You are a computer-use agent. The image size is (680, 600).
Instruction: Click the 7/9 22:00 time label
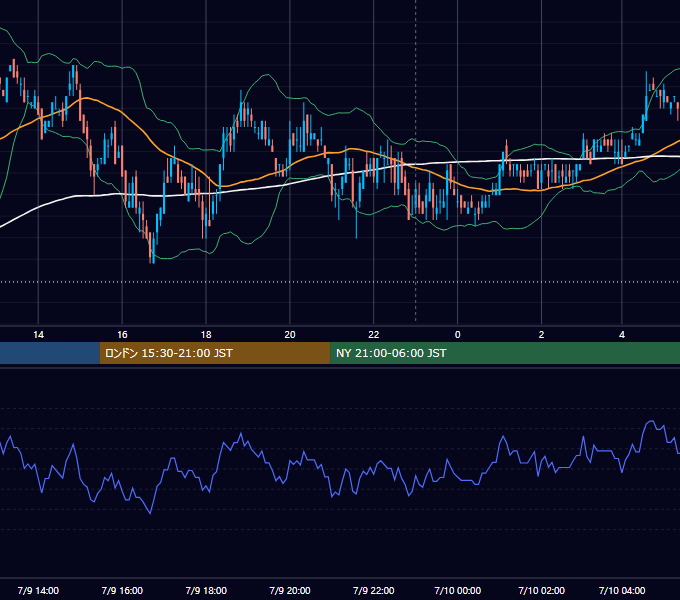coord(373,590)
